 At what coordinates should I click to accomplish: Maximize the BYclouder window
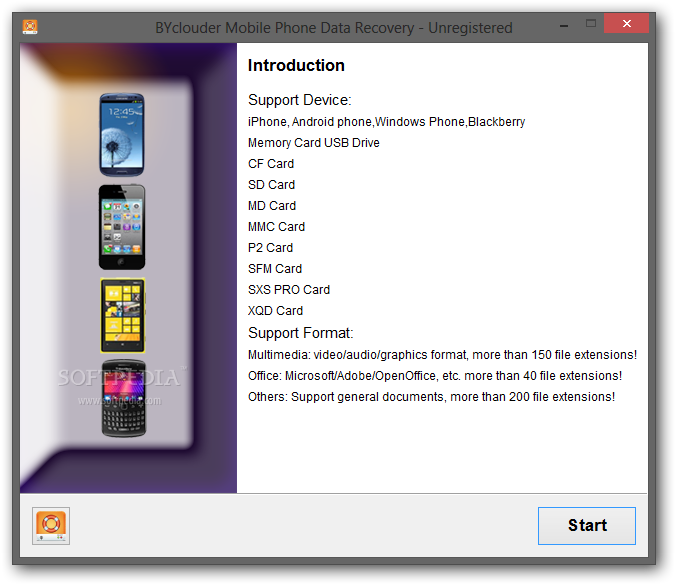pyautogui.click(x=591, y=23)
